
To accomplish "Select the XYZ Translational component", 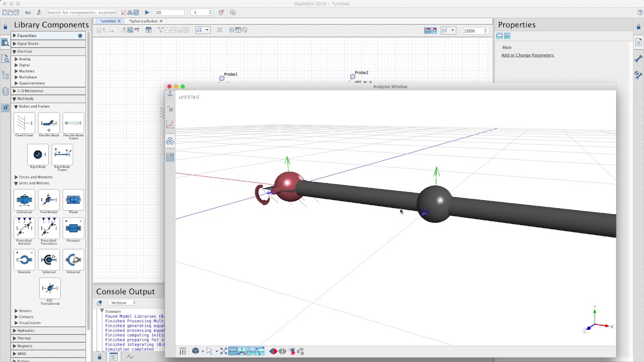I will tap(50, 288).
